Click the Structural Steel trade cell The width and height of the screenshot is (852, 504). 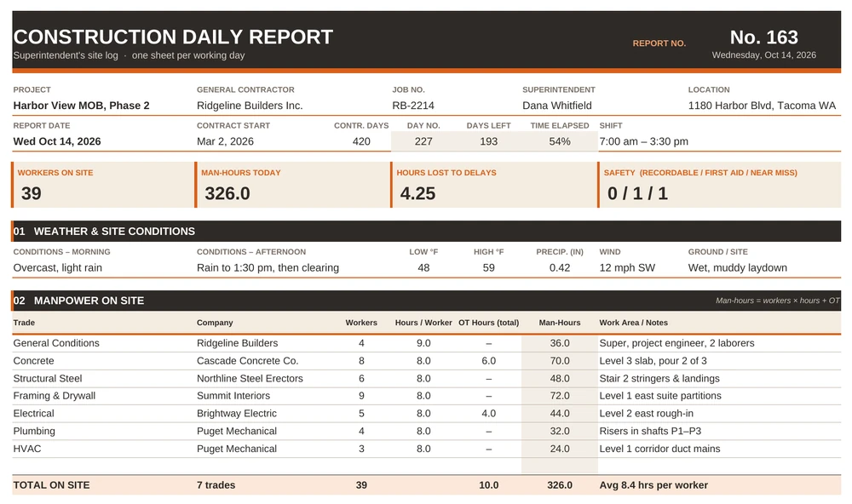click(x=47, y=379)
